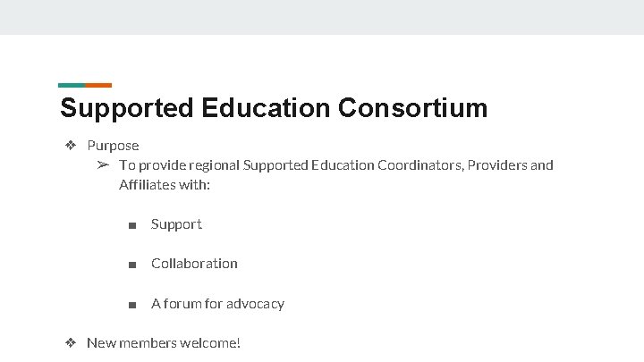Select the Collaboration list item text

click(194, 264)
